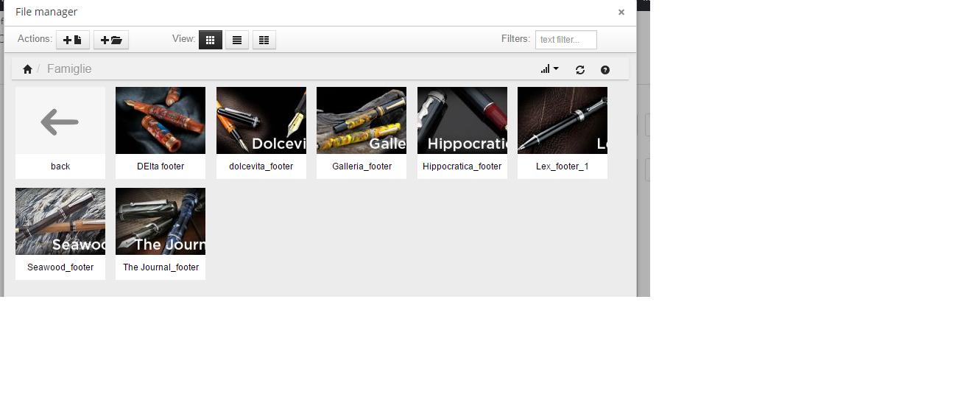Click 'The Journal_footer' file name

[161, 267]
